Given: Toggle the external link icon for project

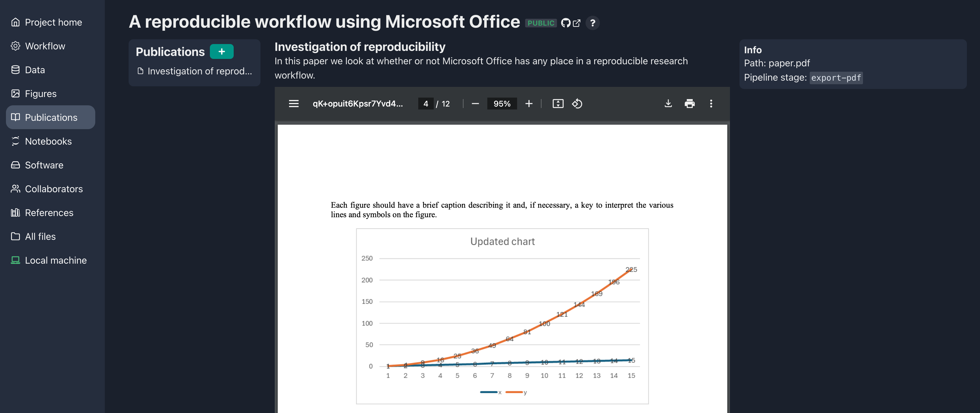Looking at the screenshot, I should coord(576,23).
